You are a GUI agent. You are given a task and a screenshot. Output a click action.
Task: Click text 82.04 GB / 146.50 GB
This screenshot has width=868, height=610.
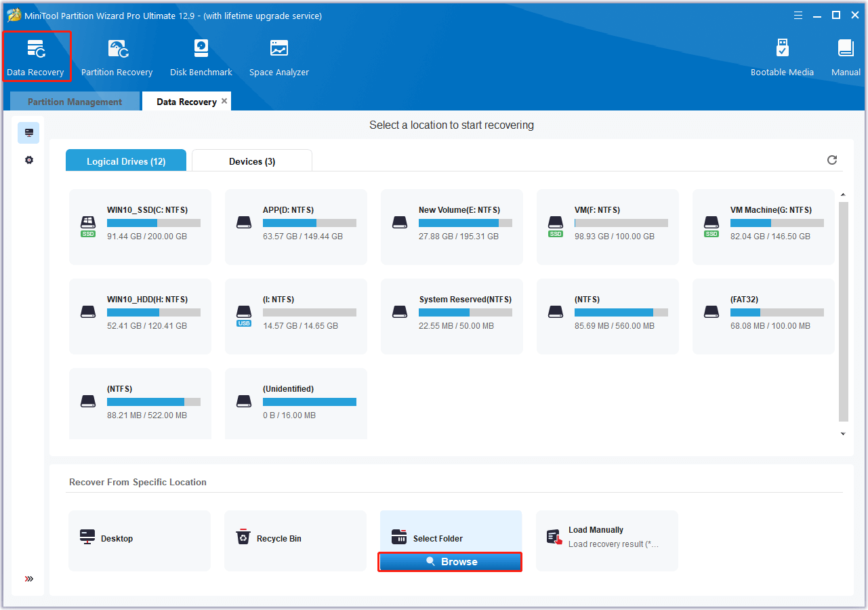point(770,237)
